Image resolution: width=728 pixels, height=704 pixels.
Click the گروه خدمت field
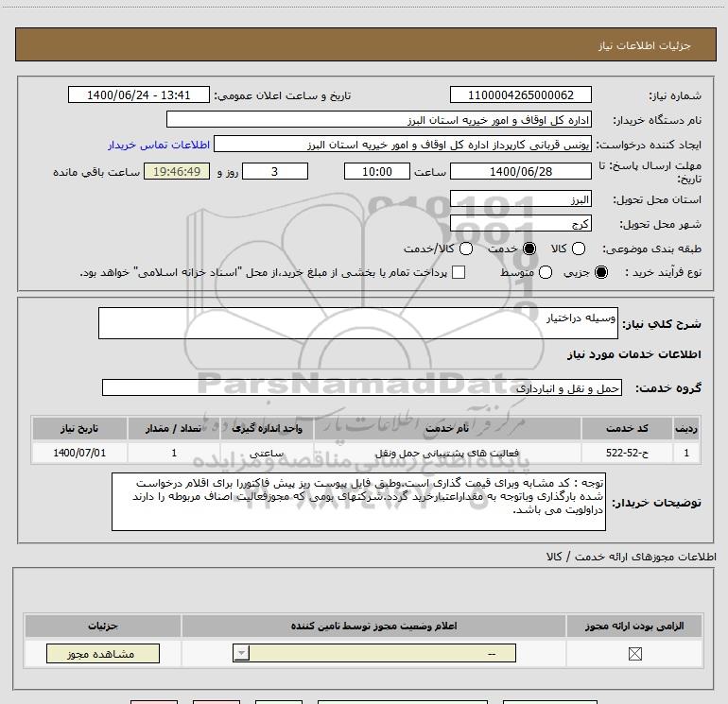pos(362,387)
